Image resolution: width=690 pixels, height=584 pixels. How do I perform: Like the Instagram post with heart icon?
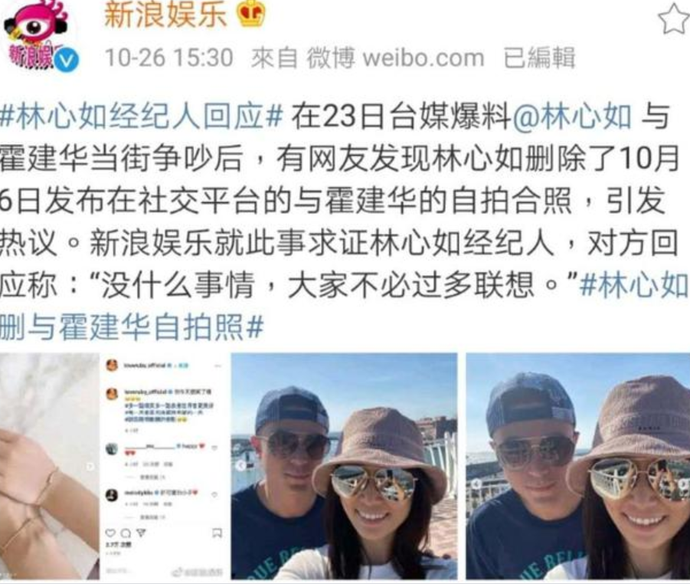click(110, 533)
